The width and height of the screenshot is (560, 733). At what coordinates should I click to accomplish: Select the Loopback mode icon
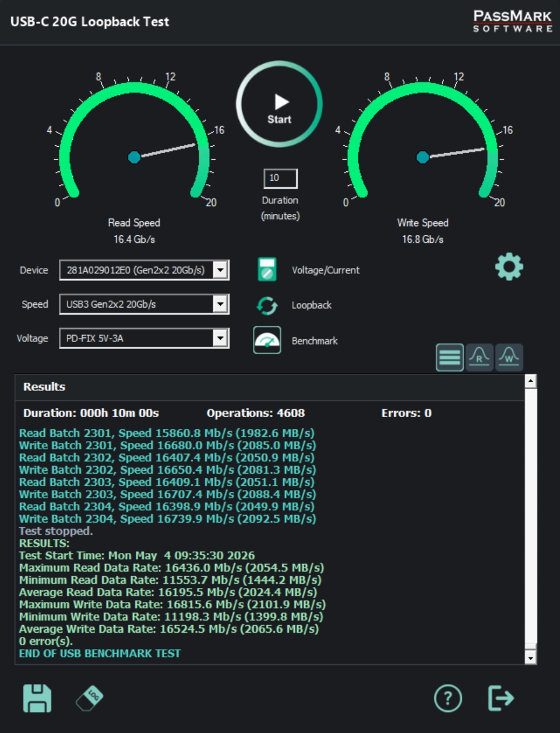[267, 305]
